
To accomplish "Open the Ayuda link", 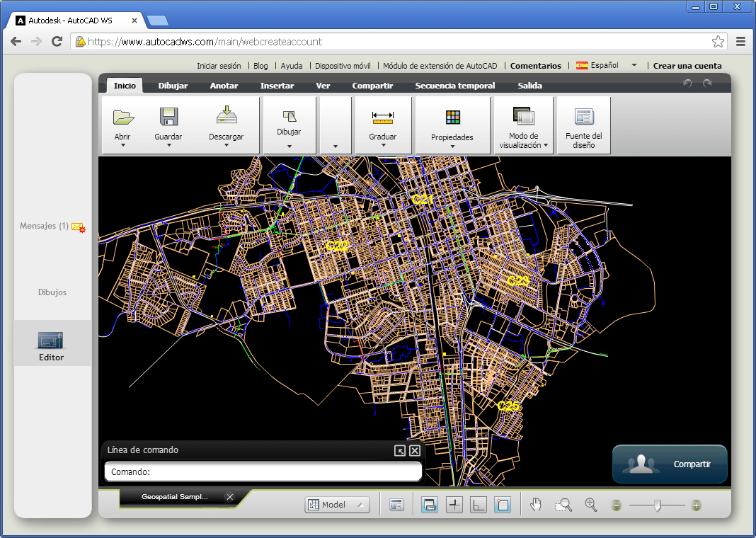I will coord(292,66).
